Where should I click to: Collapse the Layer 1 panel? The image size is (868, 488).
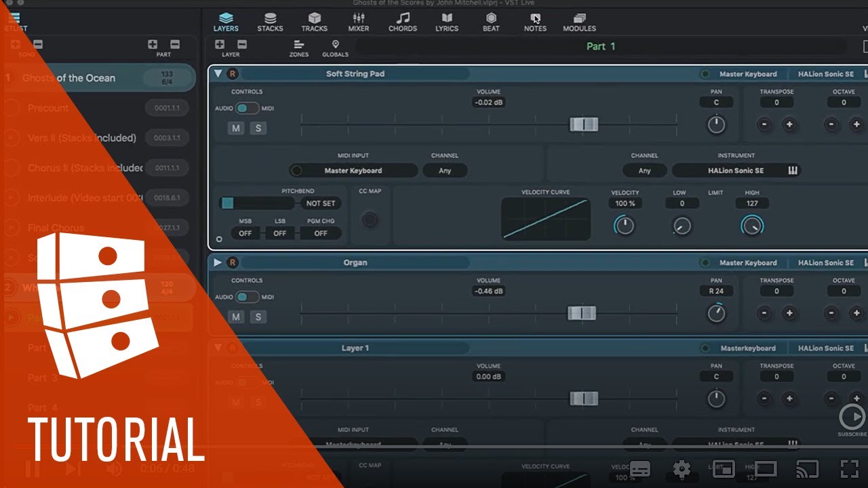[218, 348]
